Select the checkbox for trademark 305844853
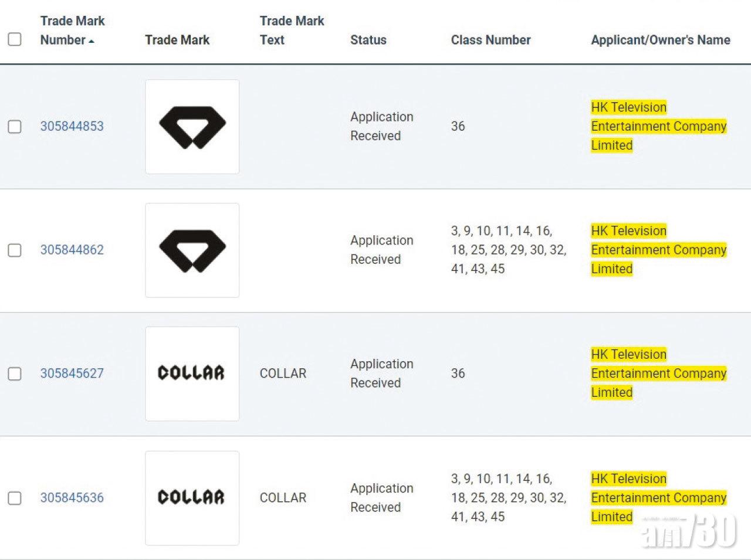 coord(15,127)
